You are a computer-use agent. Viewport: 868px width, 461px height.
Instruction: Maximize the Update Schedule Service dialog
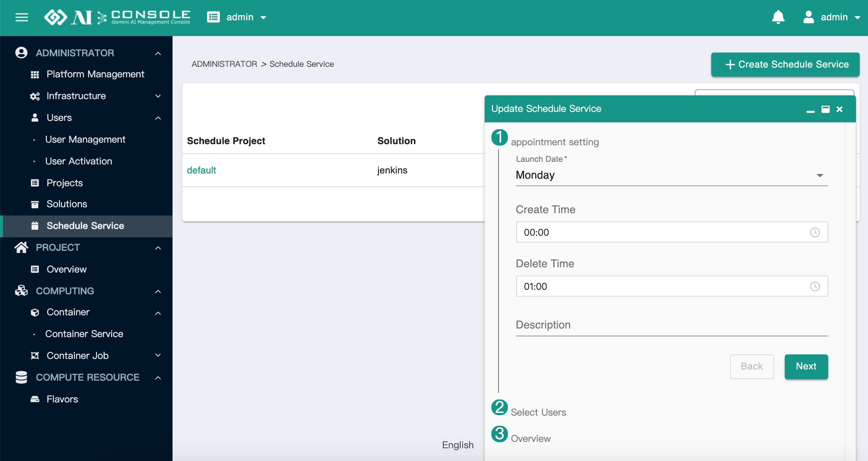coord(825,109)
